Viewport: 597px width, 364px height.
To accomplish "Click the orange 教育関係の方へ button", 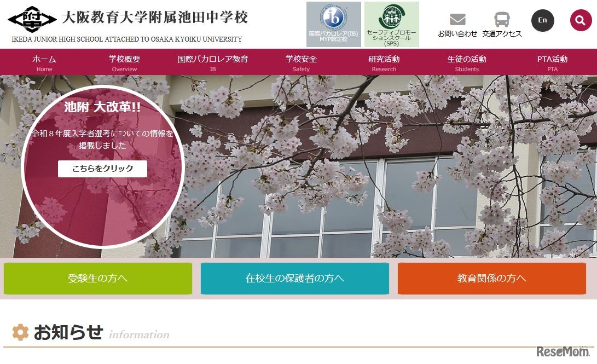I will click(x=491, y=278).
